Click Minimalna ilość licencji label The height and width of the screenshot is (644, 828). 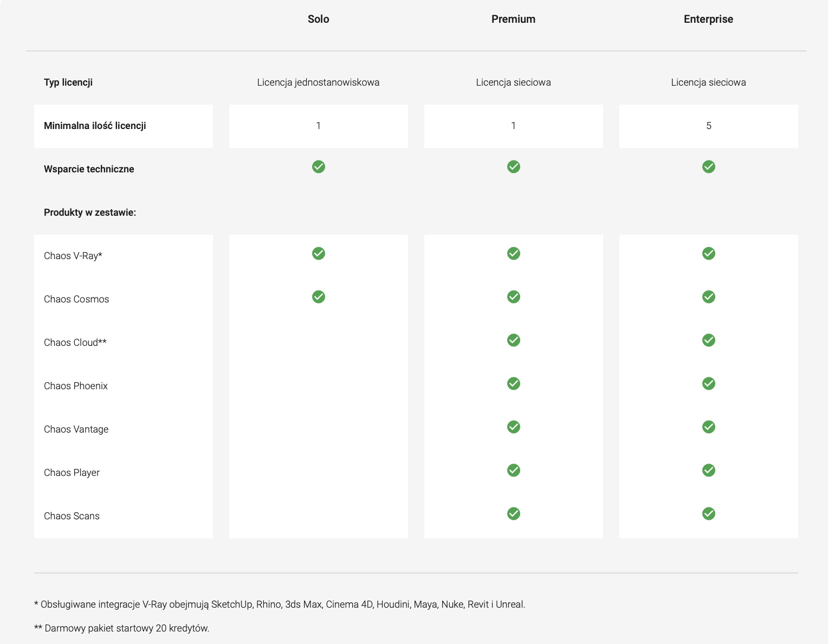pyautogui.click(x=95, y=126)
